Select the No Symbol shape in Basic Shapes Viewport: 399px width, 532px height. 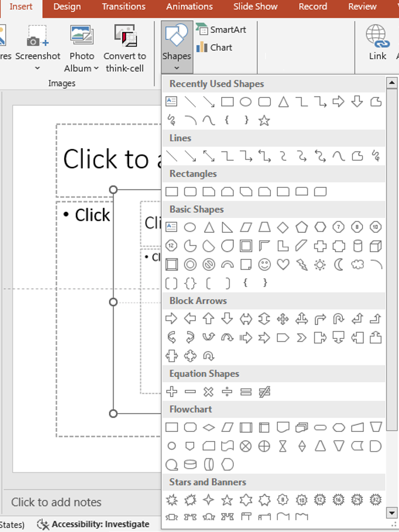point(208,265)
